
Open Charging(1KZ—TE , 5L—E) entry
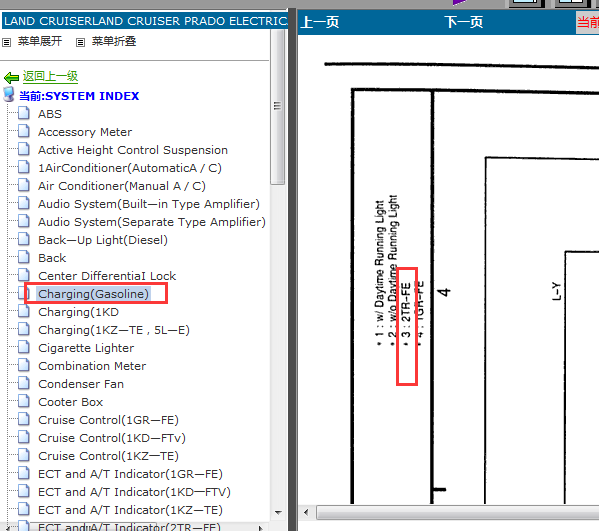point(114,330)
